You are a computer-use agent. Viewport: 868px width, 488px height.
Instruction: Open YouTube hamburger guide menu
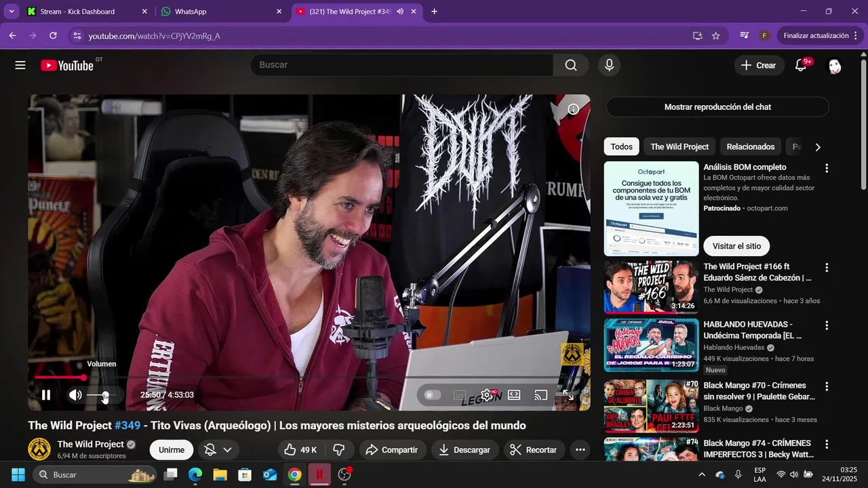pyautogui.click(x=20, y=65)
